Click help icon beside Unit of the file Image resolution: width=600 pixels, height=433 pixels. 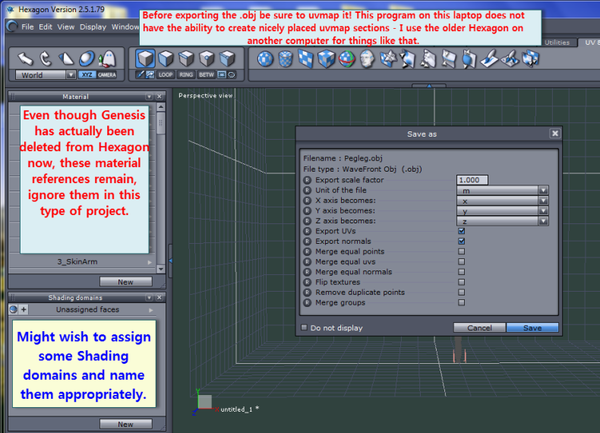pyautogui.click(x=307, y=190)
